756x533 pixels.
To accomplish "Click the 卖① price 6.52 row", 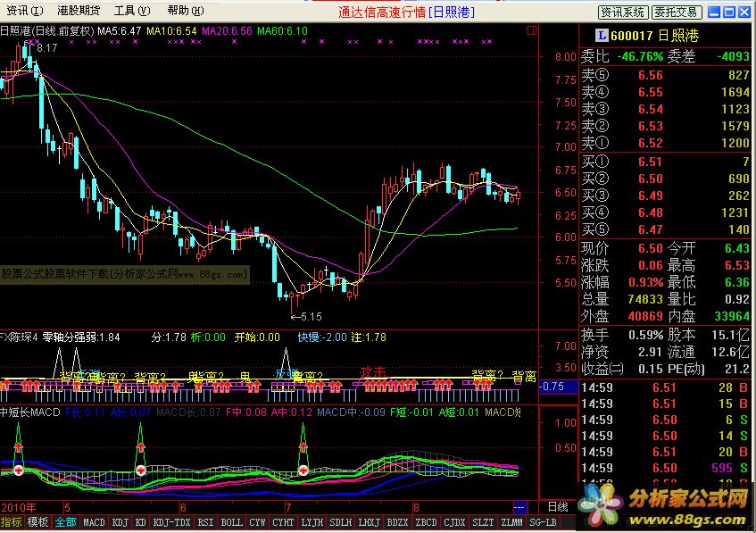I will click(x=665, y=143).
